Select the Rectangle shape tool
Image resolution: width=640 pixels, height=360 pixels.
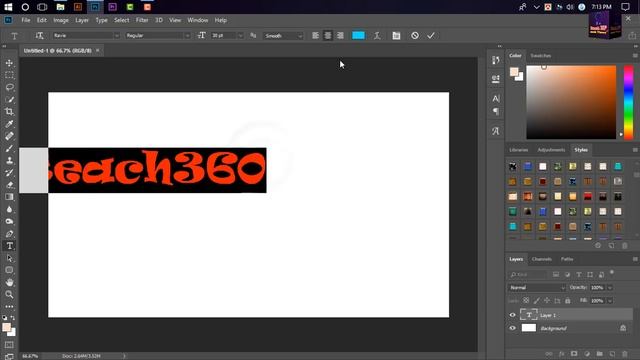coord(9,270)
